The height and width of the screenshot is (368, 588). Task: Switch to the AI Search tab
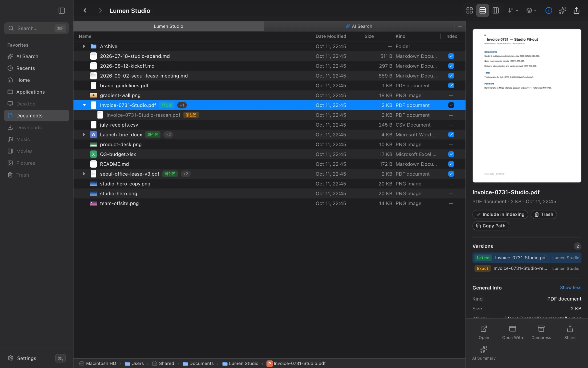pos(359,26)
